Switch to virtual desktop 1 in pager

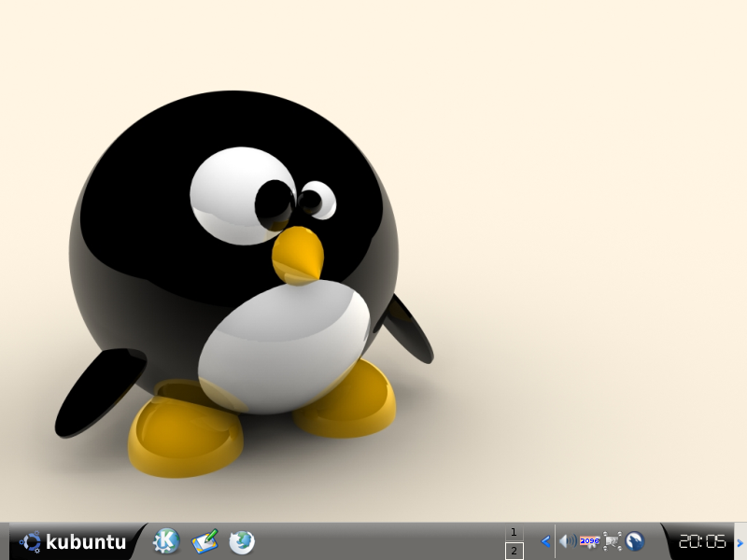click(514, 532)
